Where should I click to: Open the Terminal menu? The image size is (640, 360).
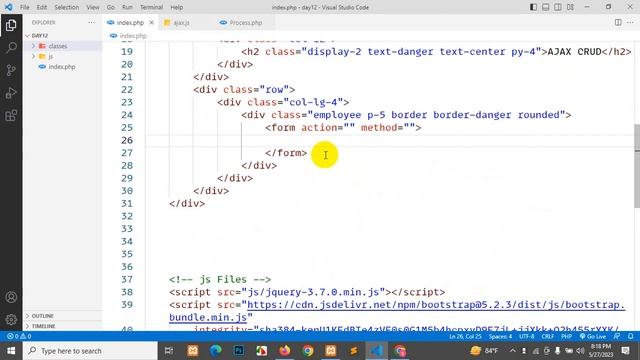[x=151, y=7]
